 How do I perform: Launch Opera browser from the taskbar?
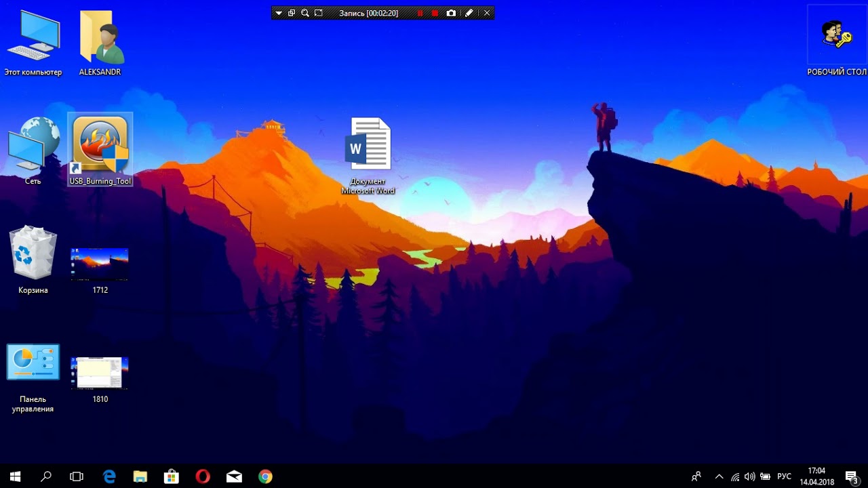pos(203,476)
